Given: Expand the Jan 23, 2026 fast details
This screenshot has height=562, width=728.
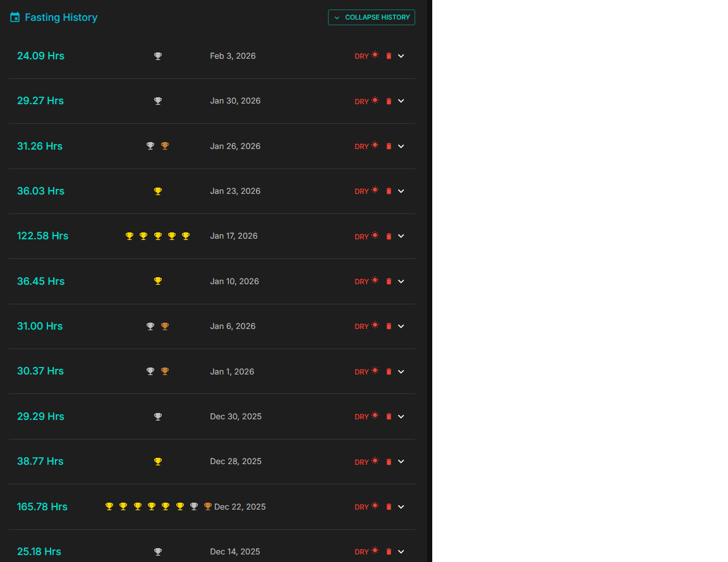Looking at the screenshot, I should [x=401, y=191].
